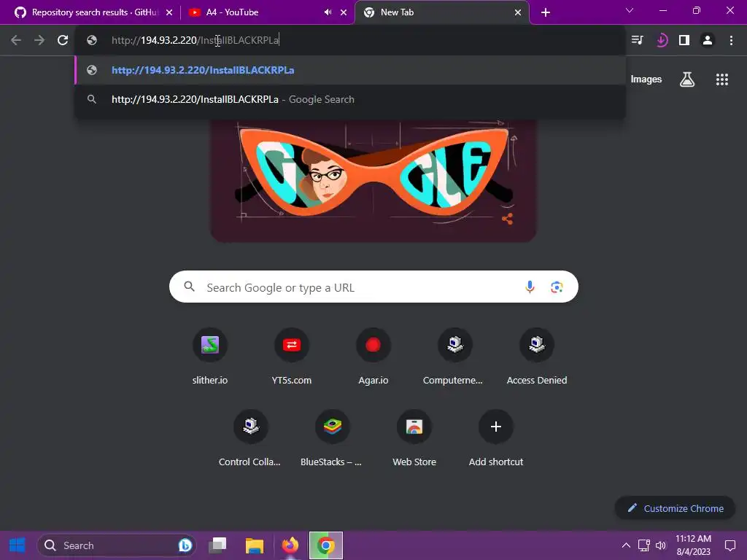Start voice search with the microphone
The width and height of the screenshot is (747, 560).
pyautogui.click(x=530, y=287)
